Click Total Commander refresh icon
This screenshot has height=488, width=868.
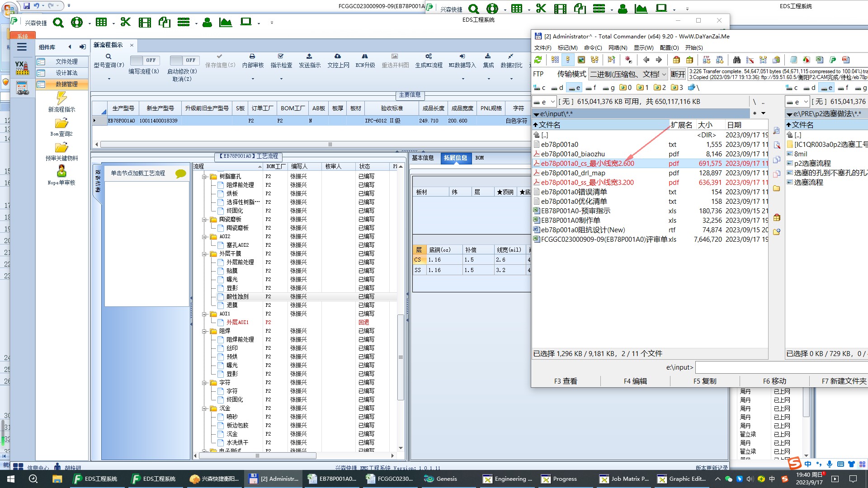click(x=538, y=60)
